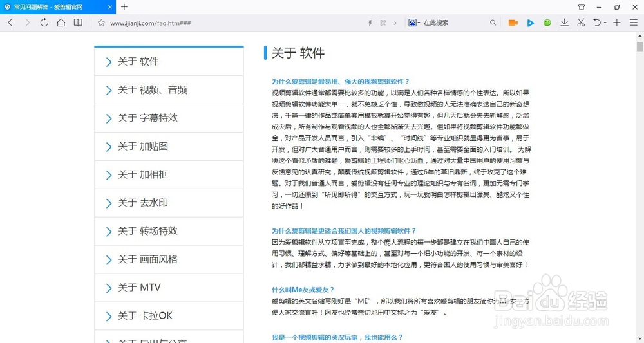Open the skin shirt icon in title bar
644x343 pixels.
tap(582, 7)
